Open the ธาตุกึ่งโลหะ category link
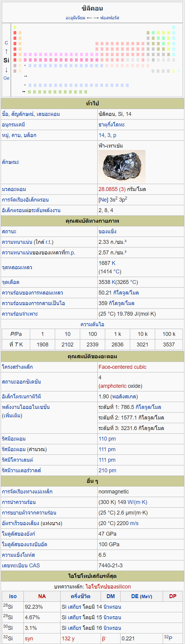Viewport: 185px width, 644px height. pos(111,125)
